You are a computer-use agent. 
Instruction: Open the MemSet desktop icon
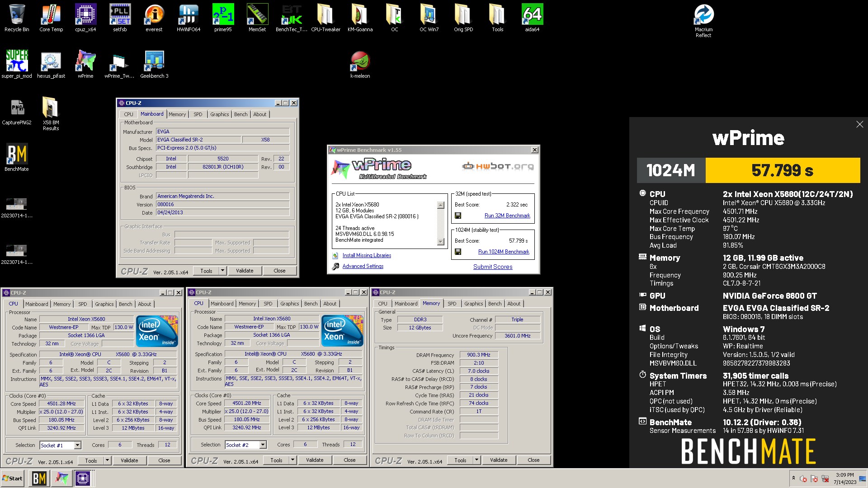pyautogui.click(x=257, y=18)
